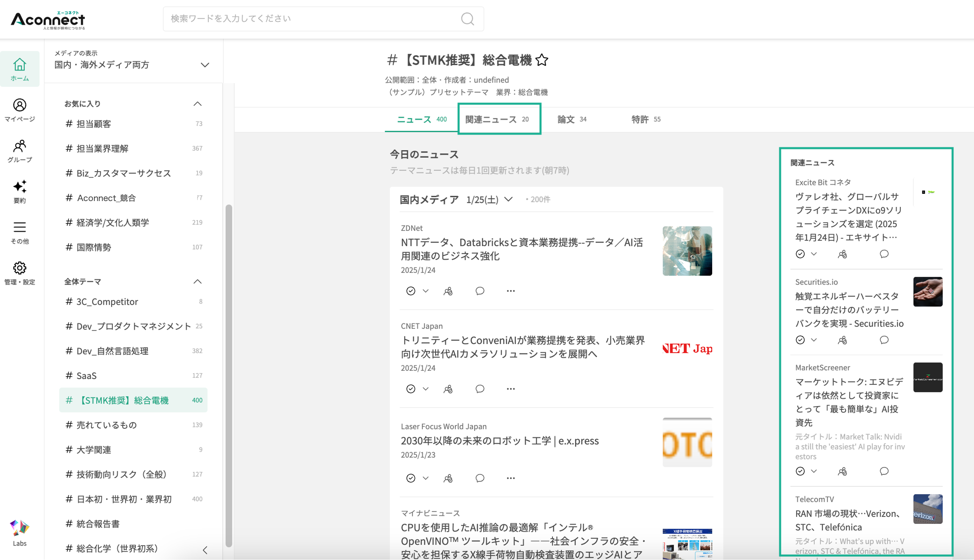Collapse the 全体テーマ section

[x=197, y=282]
